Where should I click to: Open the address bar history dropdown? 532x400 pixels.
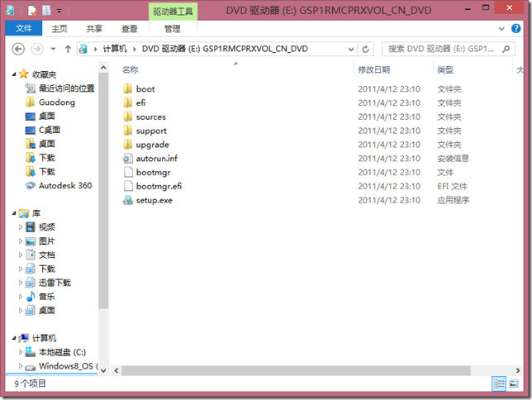click(351, 50)
